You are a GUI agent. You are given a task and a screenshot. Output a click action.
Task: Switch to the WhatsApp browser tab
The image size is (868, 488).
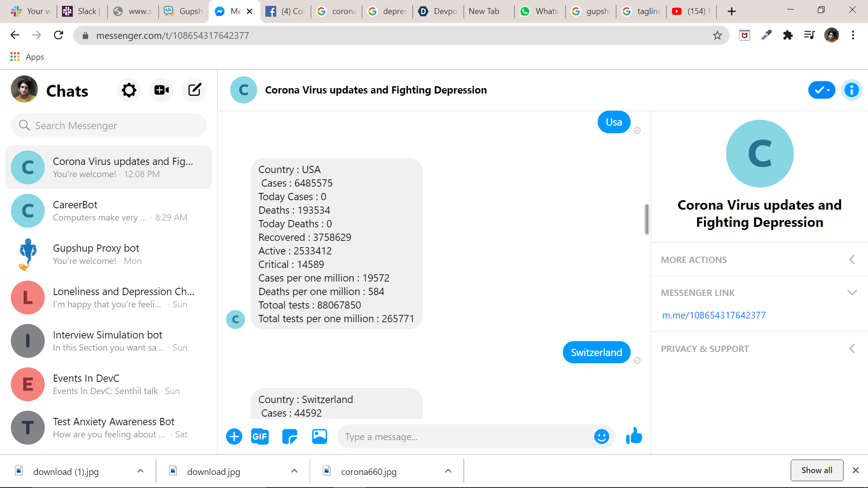click(x=540, y=11)
